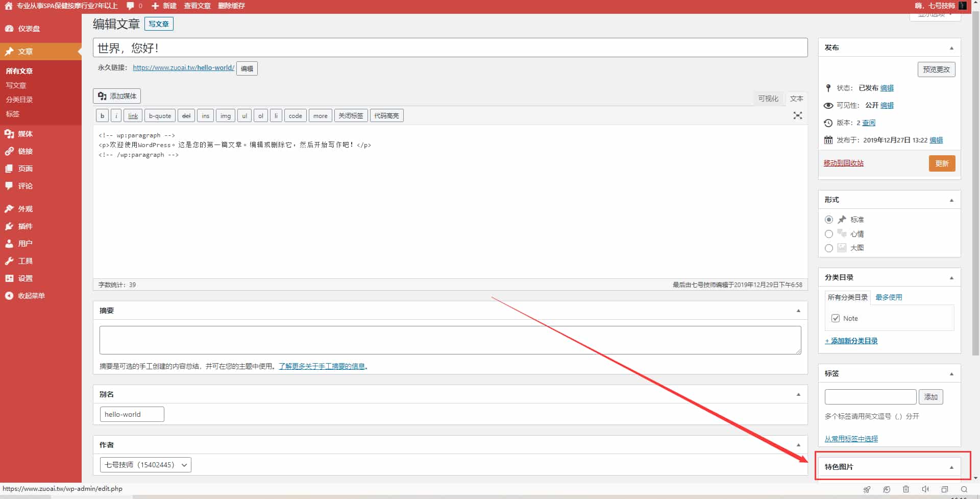Select the 标准 post format radio
This screenshot has height=499, width=980.
click(829, 220)
